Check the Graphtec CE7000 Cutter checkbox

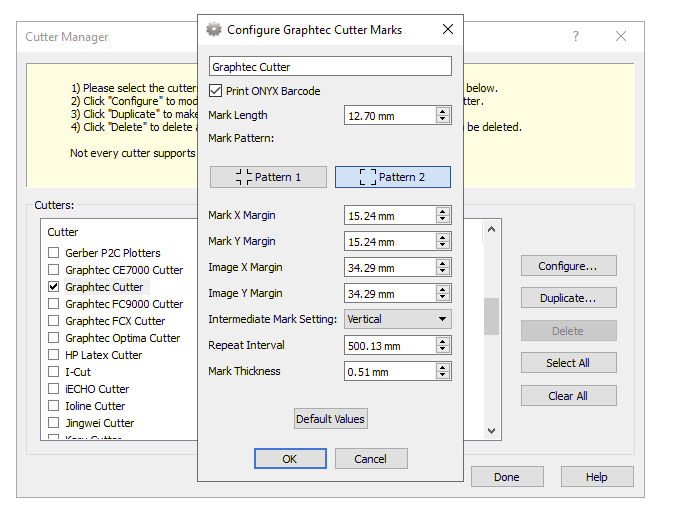pos(54,270)
